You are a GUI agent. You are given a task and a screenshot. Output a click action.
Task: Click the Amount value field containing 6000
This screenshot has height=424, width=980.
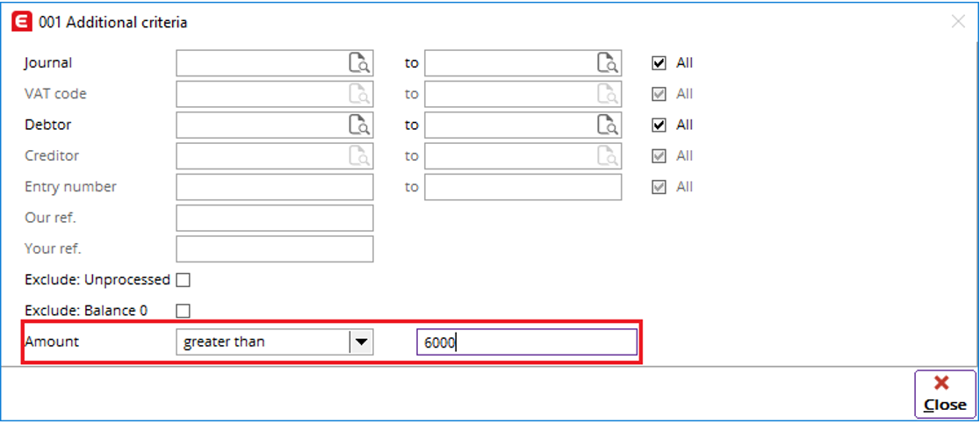point(527,342)
